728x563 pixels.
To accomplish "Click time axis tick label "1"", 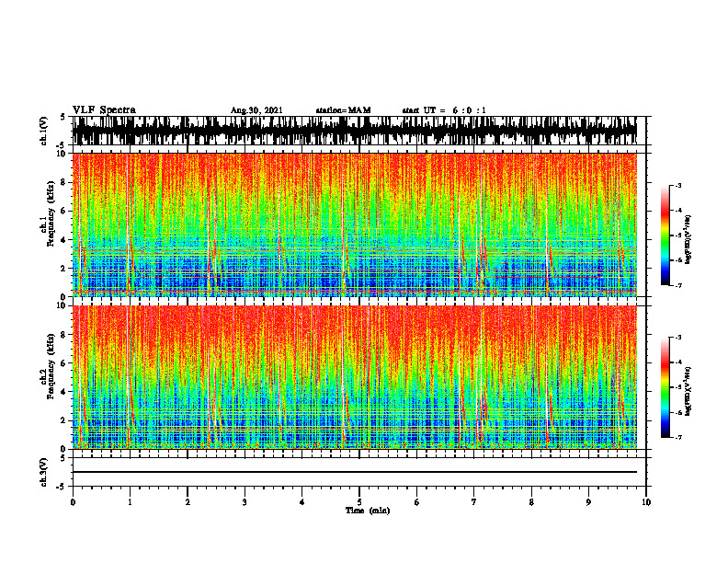I will coord(130,502).
